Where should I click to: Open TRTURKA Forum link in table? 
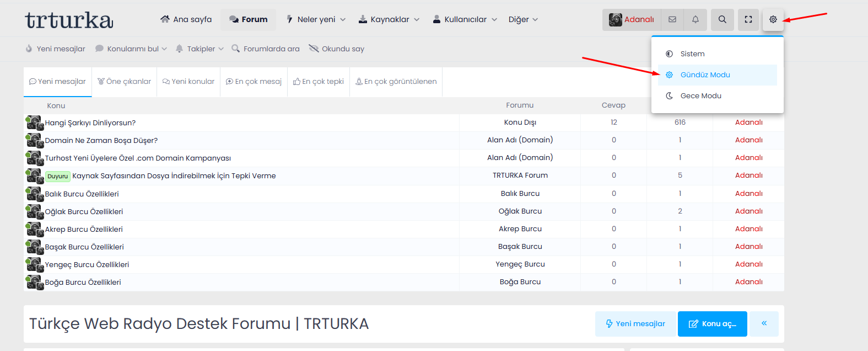pyautogui.click(x=520, y=175)
